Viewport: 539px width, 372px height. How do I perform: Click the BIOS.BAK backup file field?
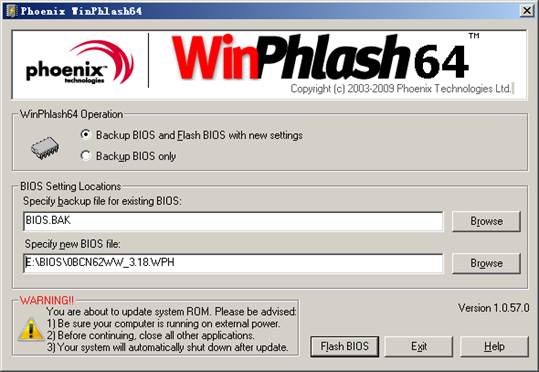(x=233, y=221)
